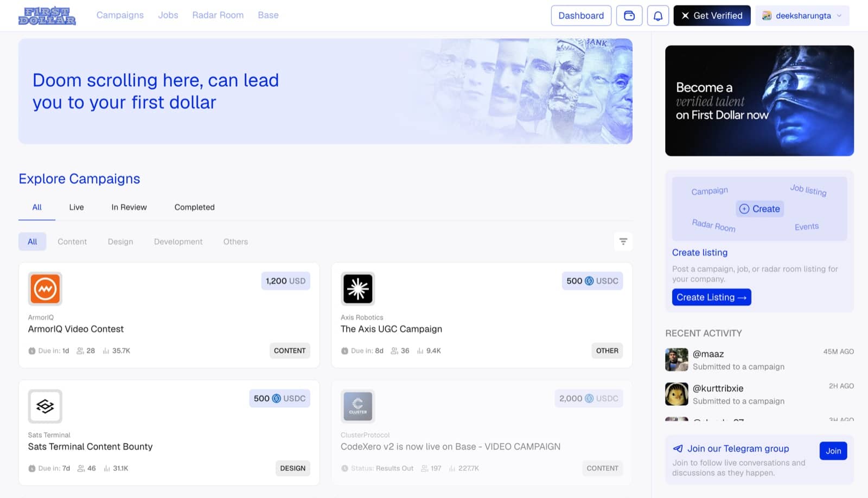
Task: Open Radar Room in navigation
Action: click(x=218, y=15)
